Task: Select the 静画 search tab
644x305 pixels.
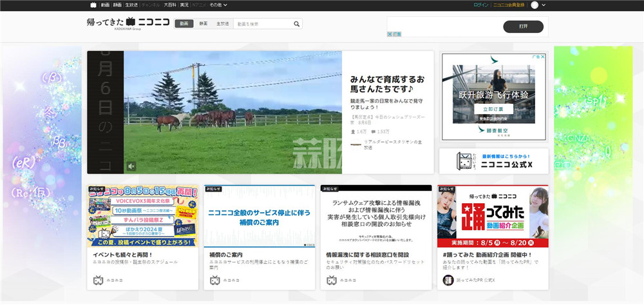Action: pyautogui.click(x=204, y=24)
